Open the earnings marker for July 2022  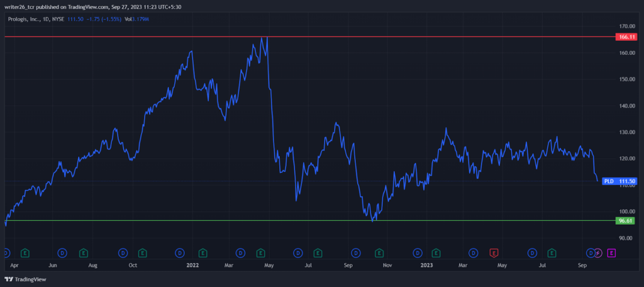[x=318, y=252]
